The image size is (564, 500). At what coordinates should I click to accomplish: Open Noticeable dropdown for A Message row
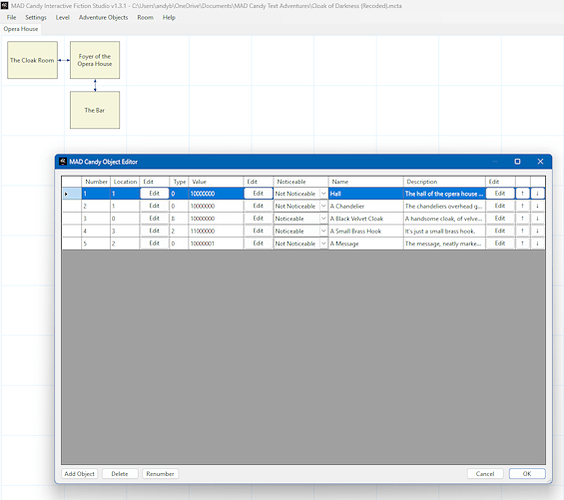pyautogui.click(x=323, y=244)
